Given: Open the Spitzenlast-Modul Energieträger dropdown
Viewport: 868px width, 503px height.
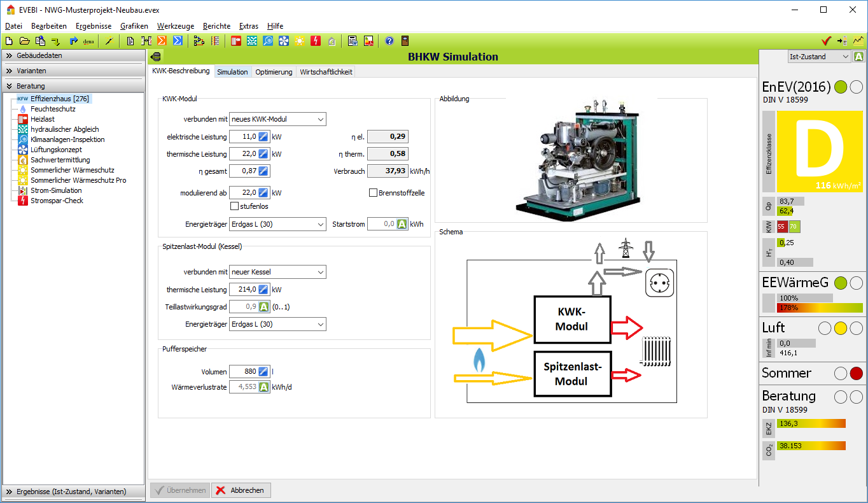Looking at the screenshot, I should tap(277, 324).
